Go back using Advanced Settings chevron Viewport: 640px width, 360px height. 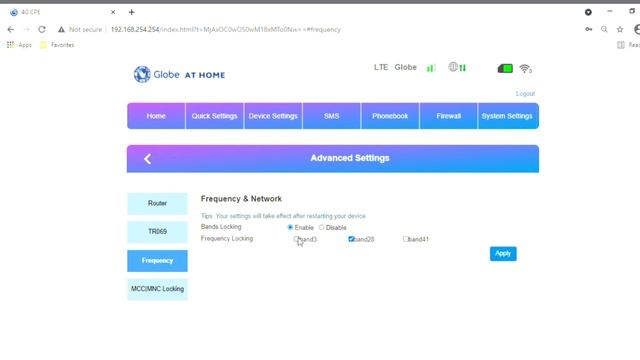(148, 159)
